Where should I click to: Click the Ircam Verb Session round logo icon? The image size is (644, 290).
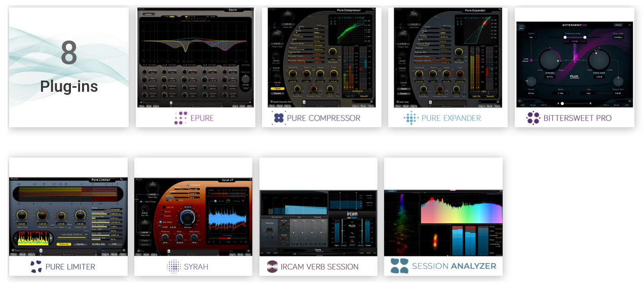coord(273,267)
